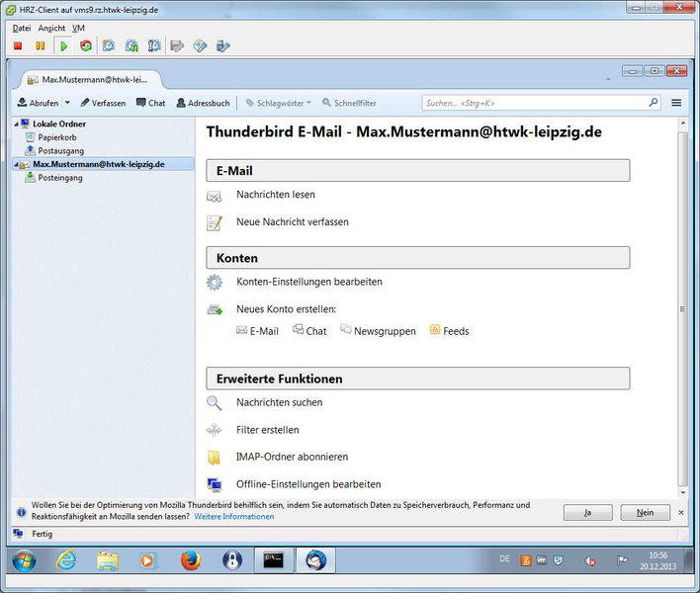700x593 pixels.
Task: Click Ja in the notification bar
Action: tap(588, 513)
